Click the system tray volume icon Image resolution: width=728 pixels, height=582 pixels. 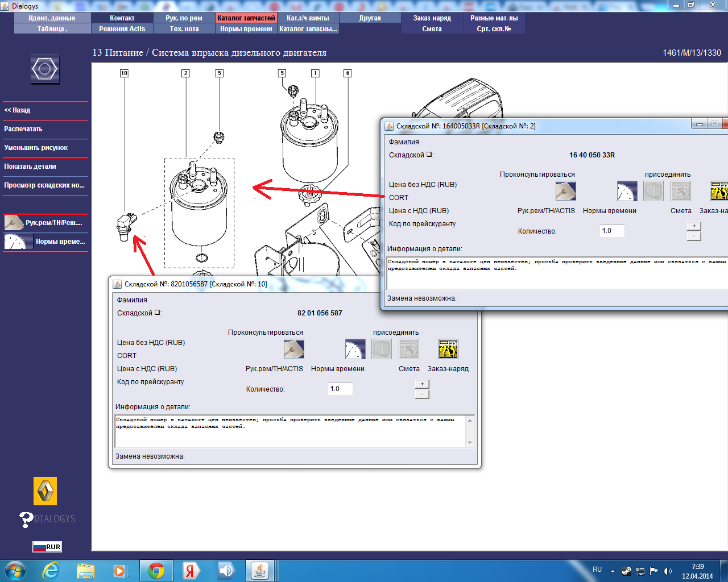coord(668,571)
